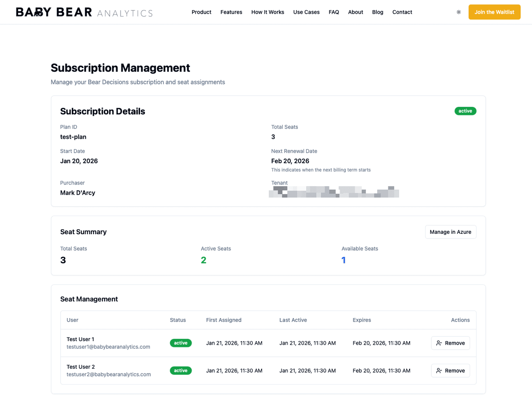Click the Active Seats count 2
Image resolution: width=532 pixels, height=417 pixels.
pos(203,260)
